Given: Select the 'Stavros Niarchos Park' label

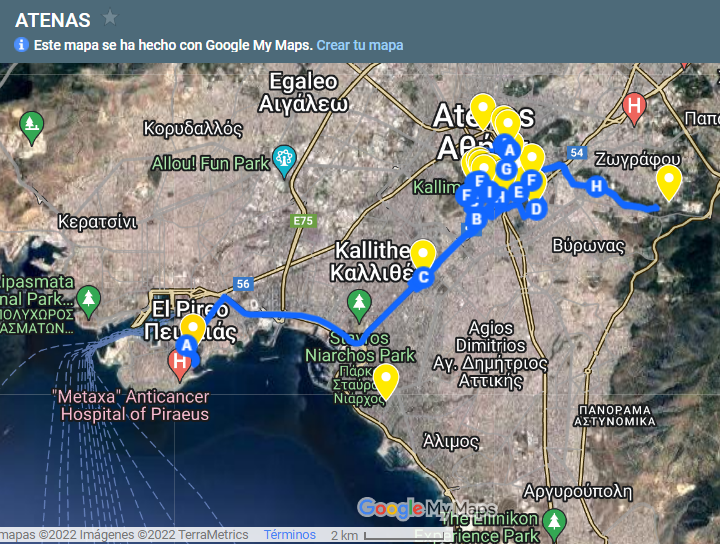Looking at the screenshot, I should point(360,347).
